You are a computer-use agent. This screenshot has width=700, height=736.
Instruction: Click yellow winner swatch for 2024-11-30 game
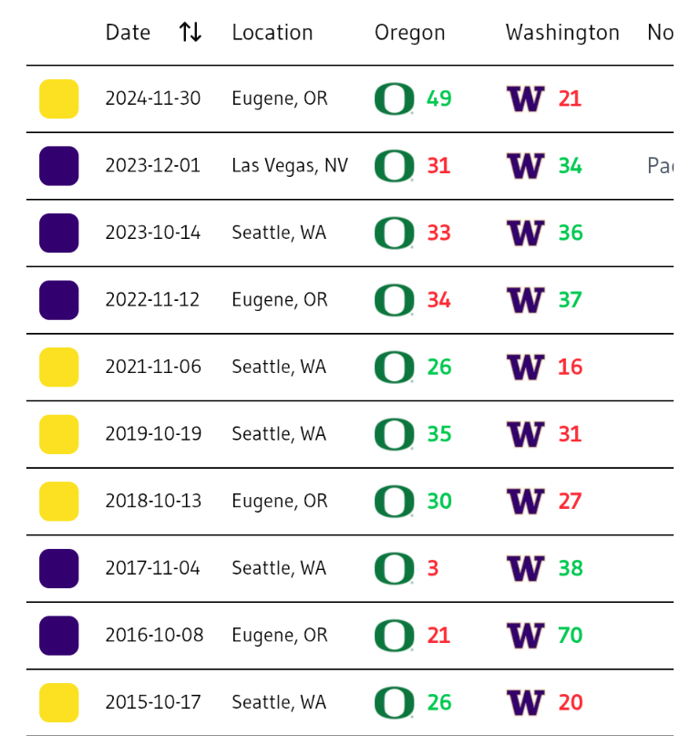(x=59, y=98)
